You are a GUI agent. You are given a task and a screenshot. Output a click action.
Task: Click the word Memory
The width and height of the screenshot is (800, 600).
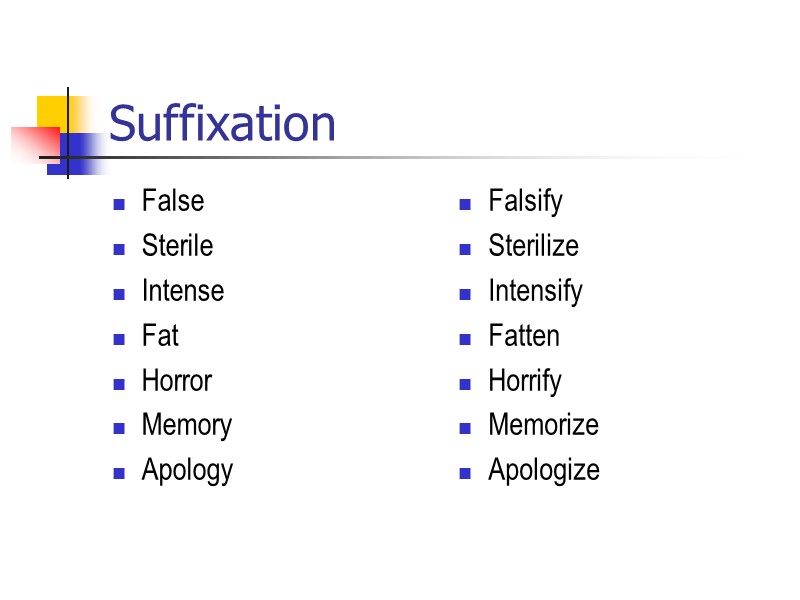pyautogui.click(x=186, y=426)
